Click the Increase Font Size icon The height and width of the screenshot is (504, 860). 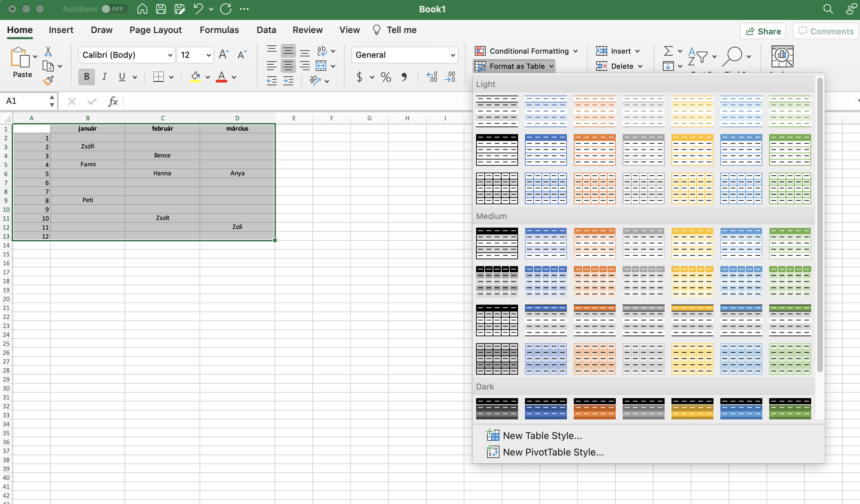click(224, 55)
